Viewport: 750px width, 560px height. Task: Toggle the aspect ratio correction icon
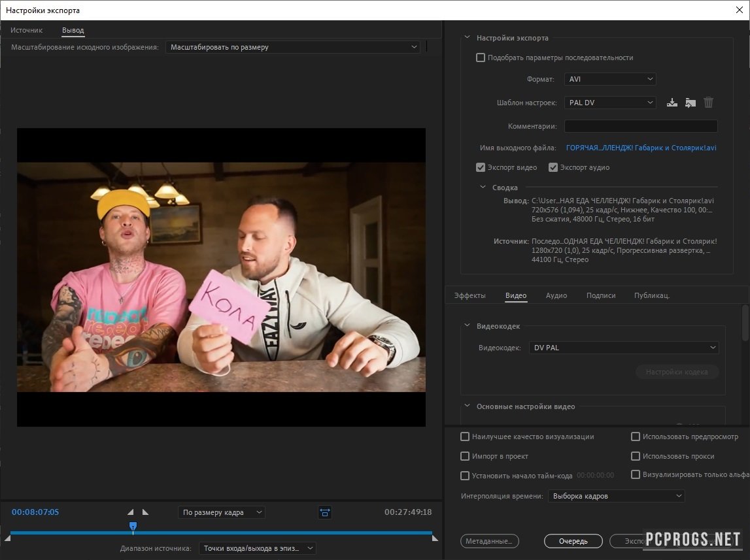point(325,512)
